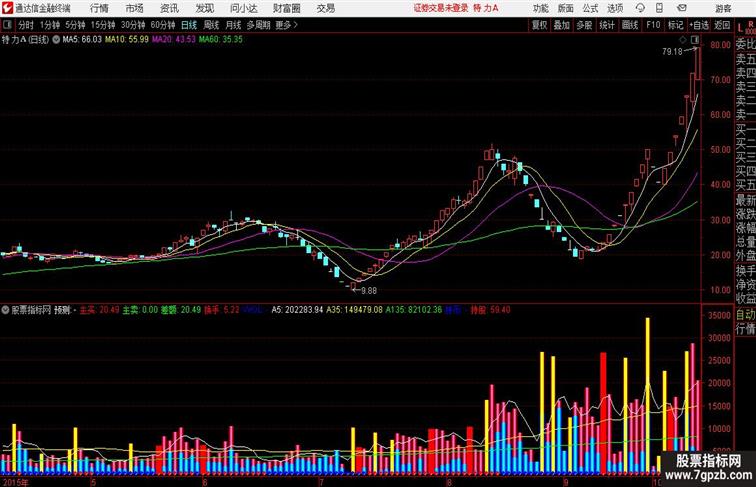Open the 问小达 menu
This screenshot has height=487, width=756.
[243, 8]
